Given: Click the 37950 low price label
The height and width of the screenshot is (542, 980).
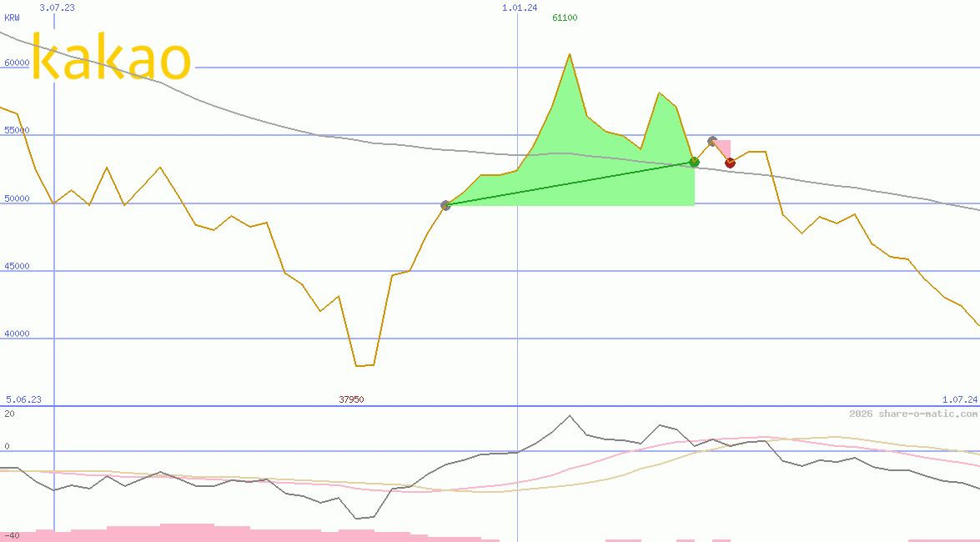Looking at the screenshot, I should pyautogui.click(x=351, y=399).
